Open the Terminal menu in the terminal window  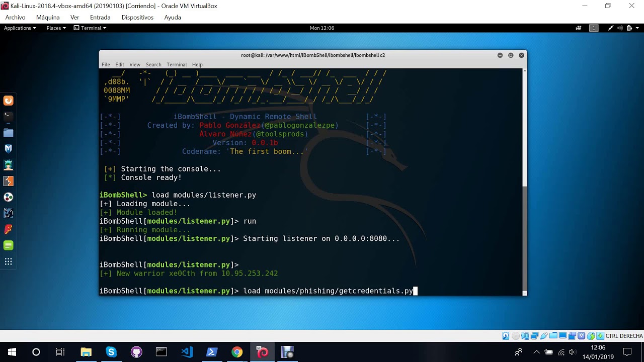177,64
